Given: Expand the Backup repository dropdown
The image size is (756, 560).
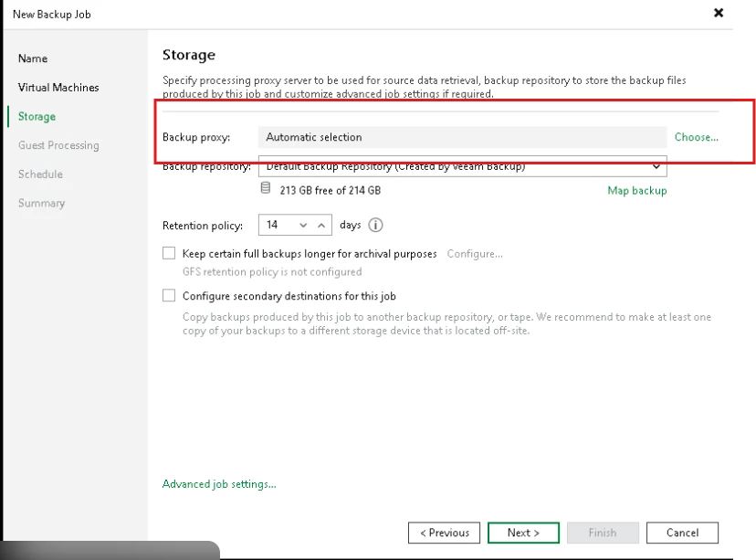Looking at the screenshot, I should pyautogui.click(x=656, y=167).
